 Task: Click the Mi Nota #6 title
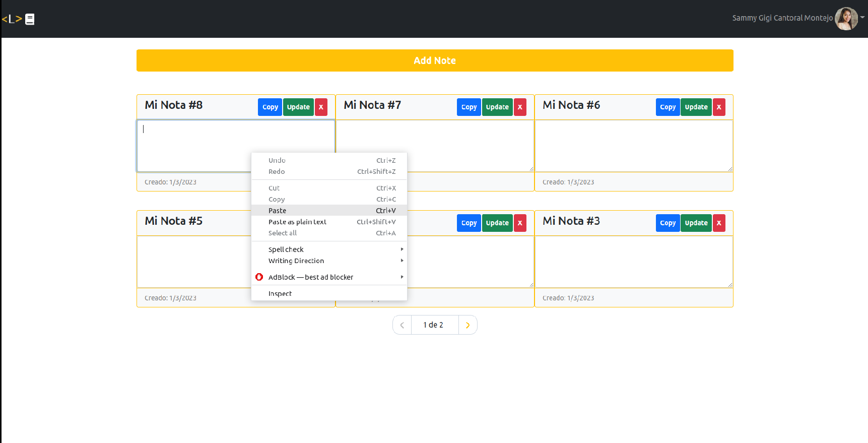coord(571,105)
